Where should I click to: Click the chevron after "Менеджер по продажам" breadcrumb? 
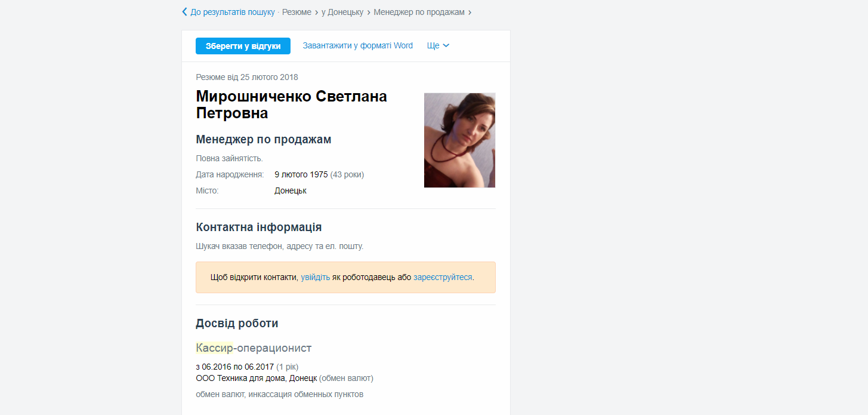point(470,12)
